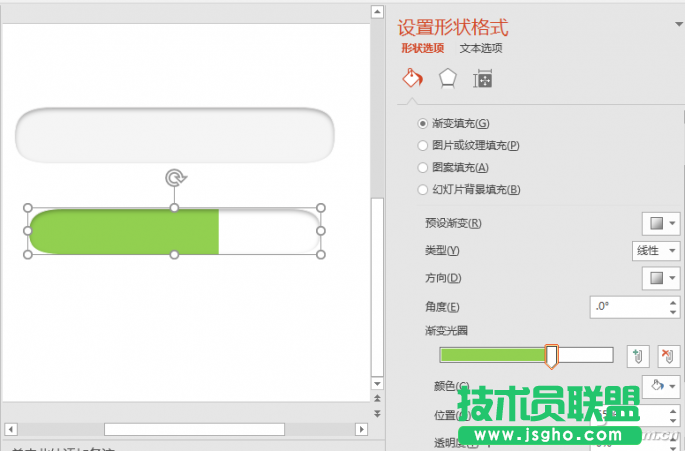Switch to the 文本选项 tab

pyautogui.click(x=480, y=48)
